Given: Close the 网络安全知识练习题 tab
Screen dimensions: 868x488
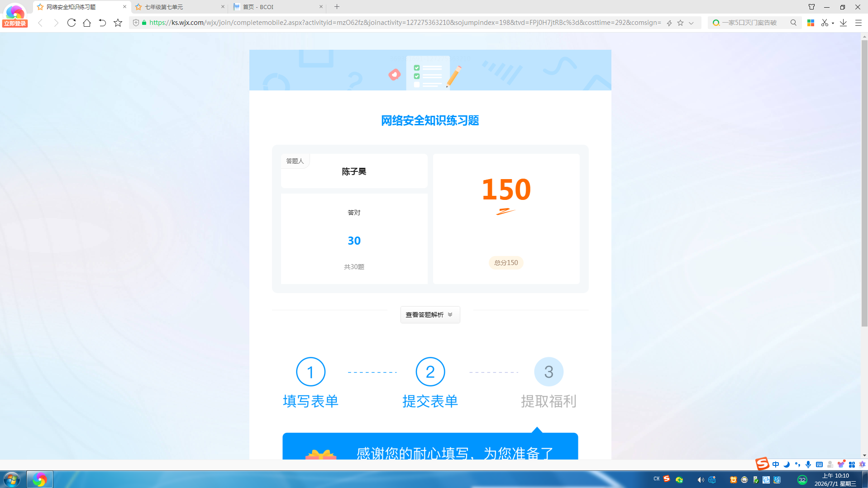Looking at the screenshot, I should pyautogui.click(x=124, y=7).
